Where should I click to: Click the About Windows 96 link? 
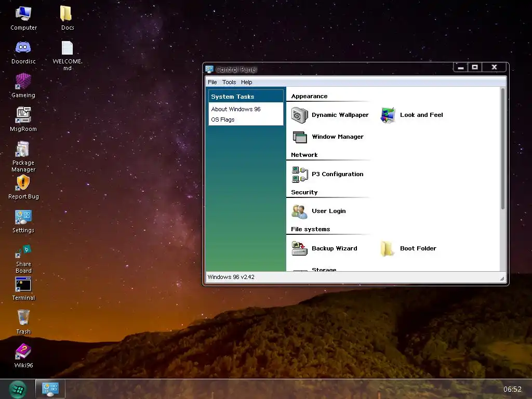[236, 109]
